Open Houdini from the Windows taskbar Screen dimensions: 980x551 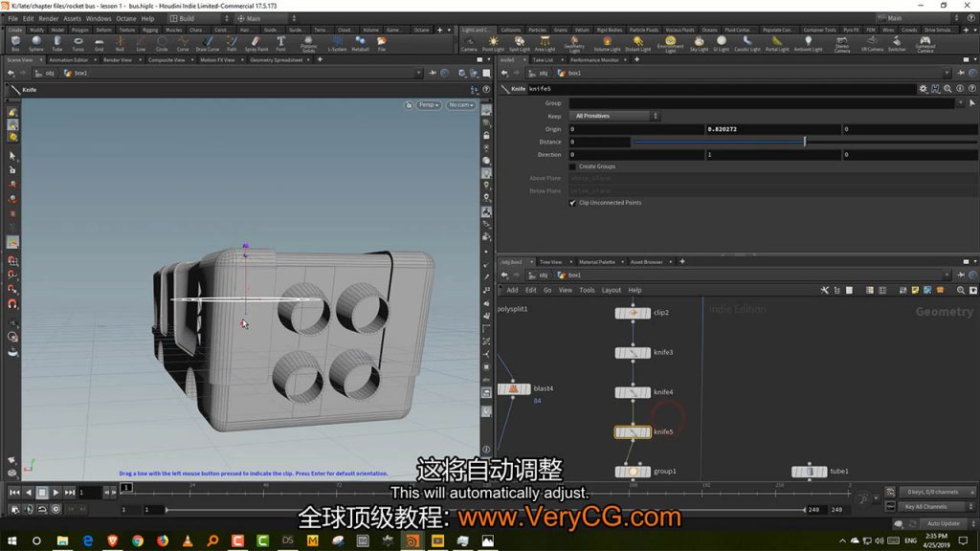(x=412, y=540)
